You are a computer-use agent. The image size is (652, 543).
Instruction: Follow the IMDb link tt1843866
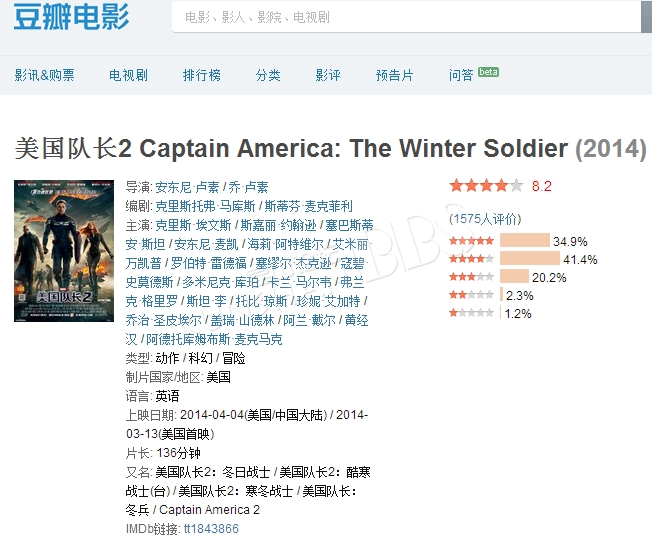pyautogui.click(x=211, y=529)
